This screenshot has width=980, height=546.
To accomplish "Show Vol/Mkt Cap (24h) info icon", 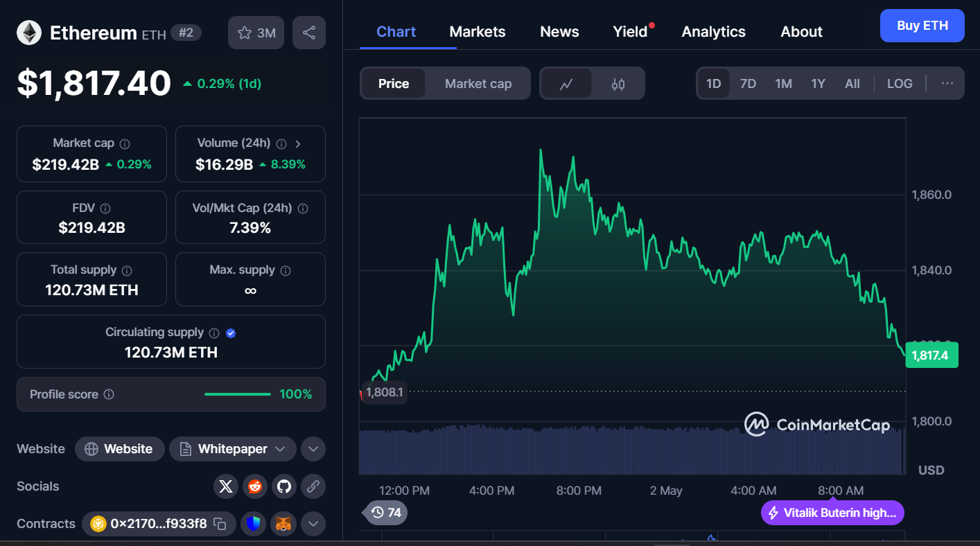I will pos(303,208).
